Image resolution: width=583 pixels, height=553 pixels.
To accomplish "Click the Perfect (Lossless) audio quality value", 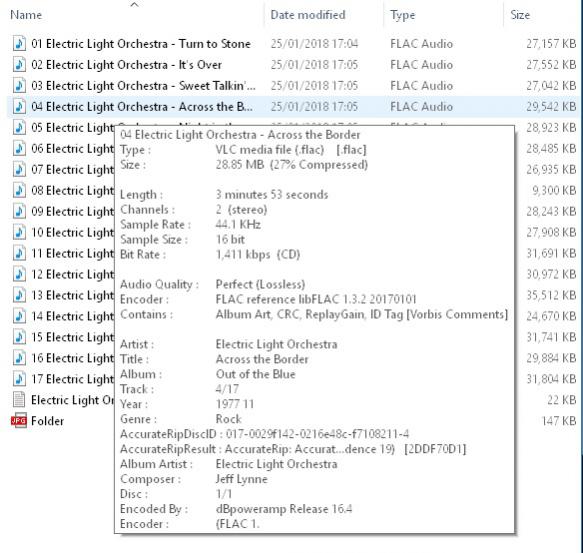I will pyautogui.click(x=260, y=284).
